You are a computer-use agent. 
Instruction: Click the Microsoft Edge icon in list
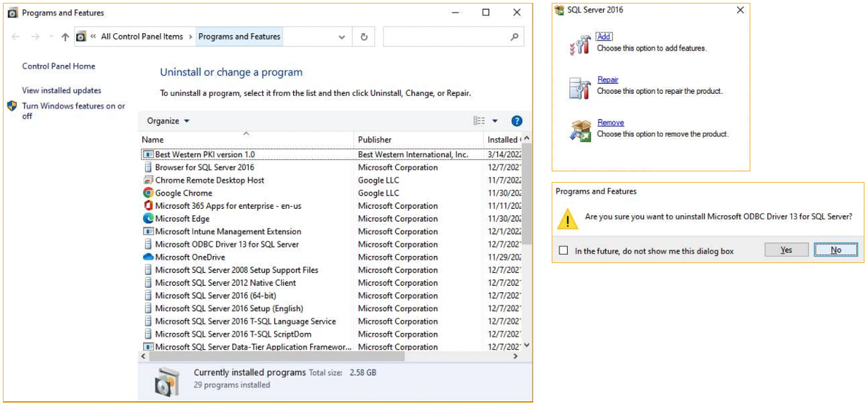148,219
